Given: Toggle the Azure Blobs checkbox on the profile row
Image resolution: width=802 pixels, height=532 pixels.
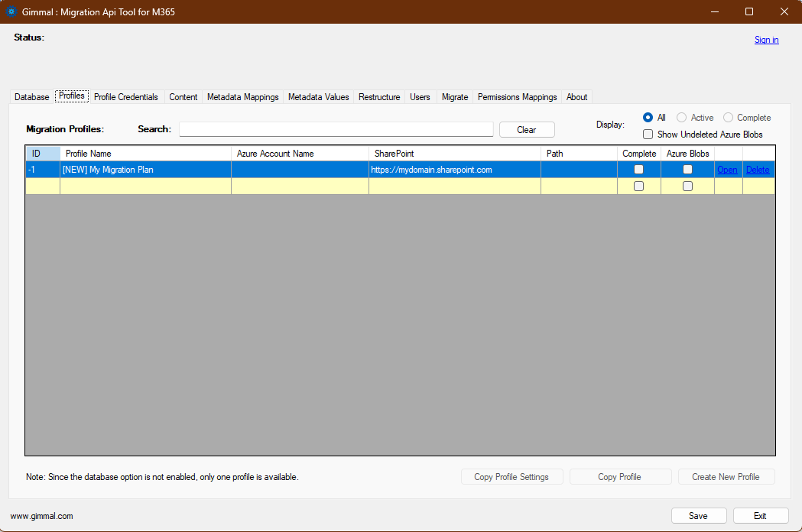Looking at the screenshot, I should (x=687, y=170).
